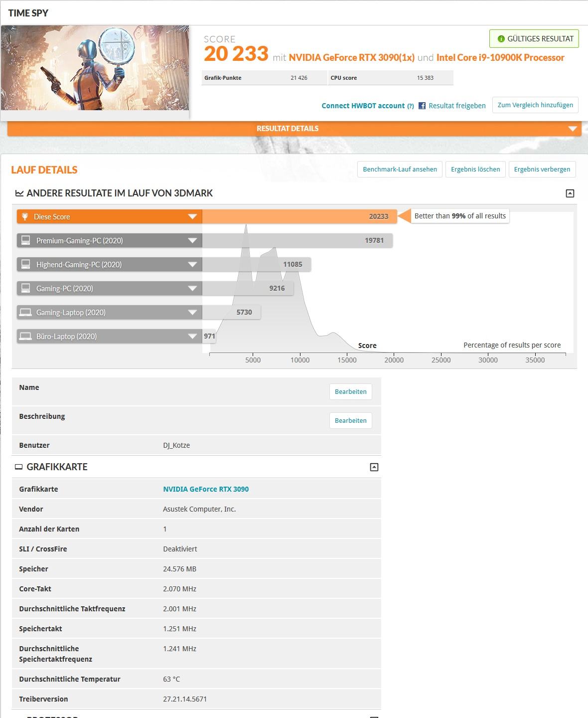Image resolution: width=588 pixels, height=718 pixels.
Task: Click Benchmark-Lauf ansehen button
Action: (x=400, y=170)
